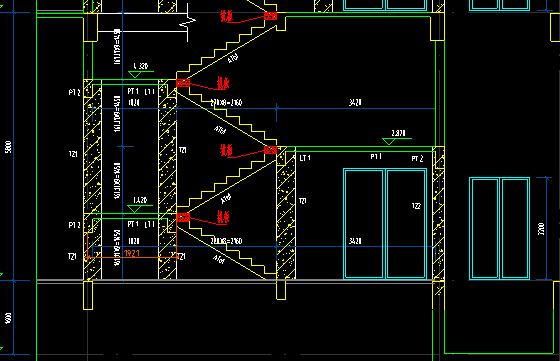Click the 3420 dimension text crossing the double door
Viewport: 560px width, 361px height.
click(x=355, y=241)
